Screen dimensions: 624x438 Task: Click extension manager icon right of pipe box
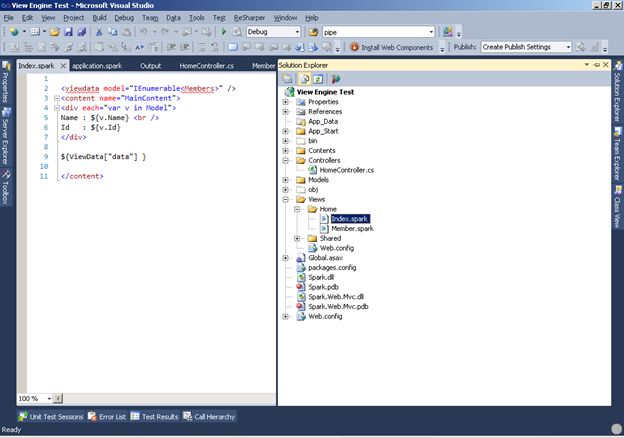pyautogui.click(x=448, y=32)
